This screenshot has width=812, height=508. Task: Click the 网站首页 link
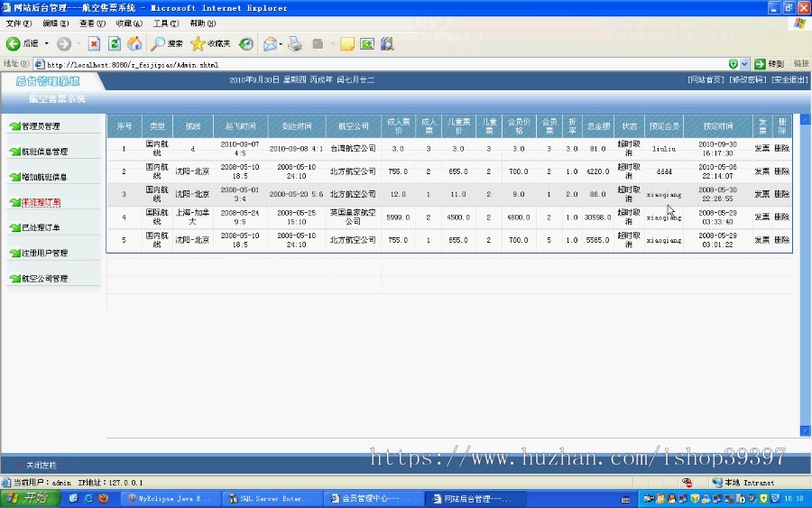coord(706,79)
